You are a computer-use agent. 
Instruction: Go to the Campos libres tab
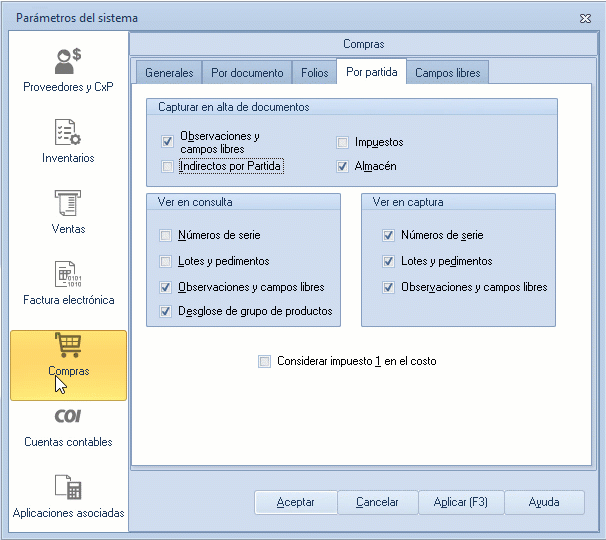pos(447,73)
